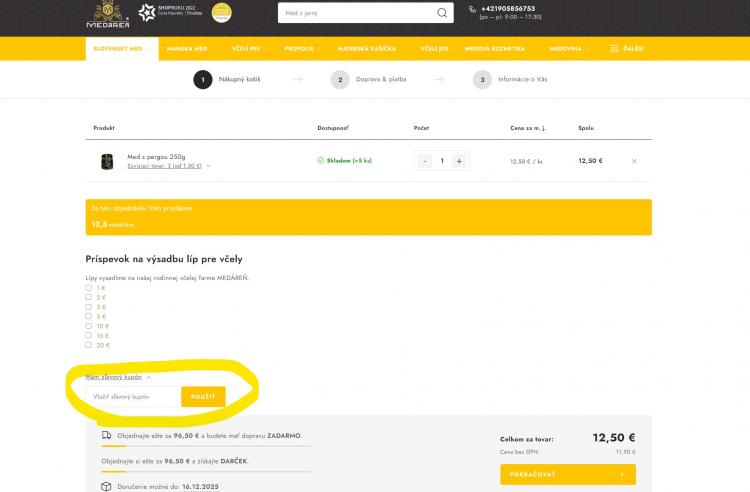Click the Med s pergou product thumbnail
This screenshot has height=492, width=750.
pos(107,161)
